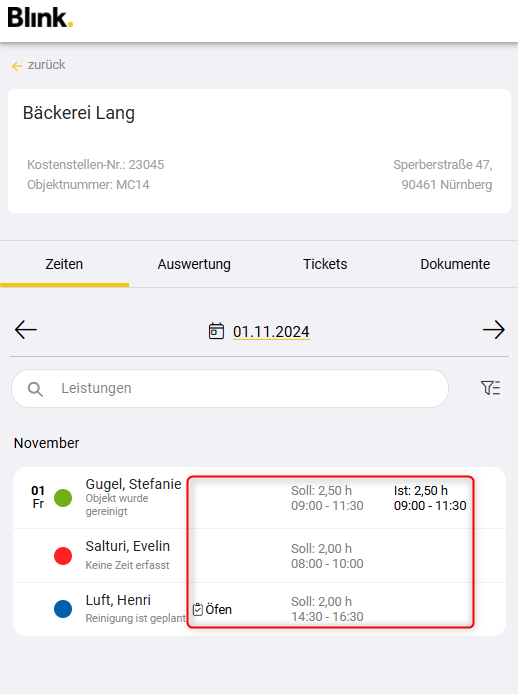Select the blue status dot for Luft
Screen dimensions: 518x694
coord(63,609)
